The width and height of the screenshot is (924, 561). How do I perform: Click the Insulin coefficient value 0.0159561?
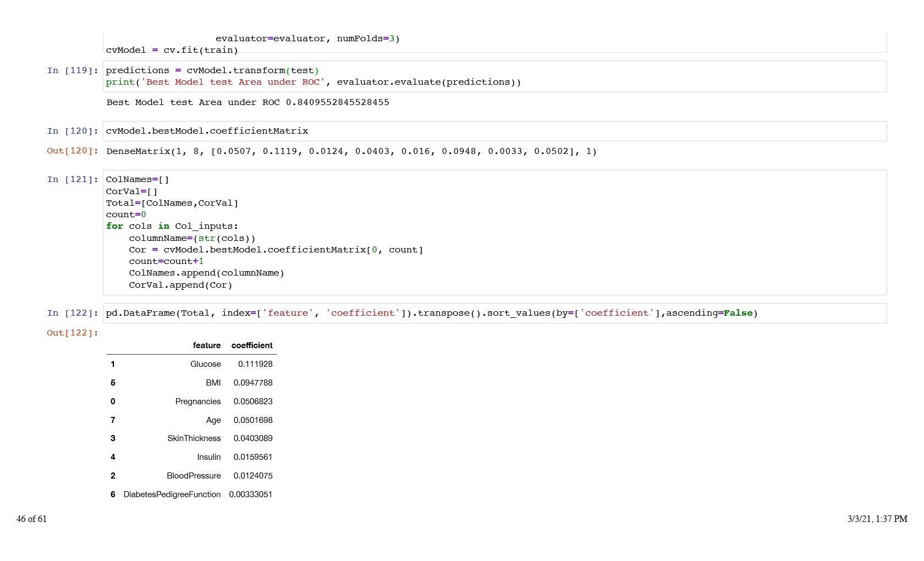(252, 457)
